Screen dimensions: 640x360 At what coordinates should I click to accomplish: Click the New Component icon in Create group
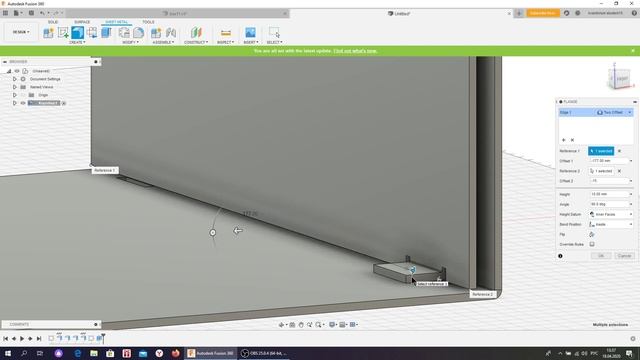pyautogui.click(x=48, y=33)
